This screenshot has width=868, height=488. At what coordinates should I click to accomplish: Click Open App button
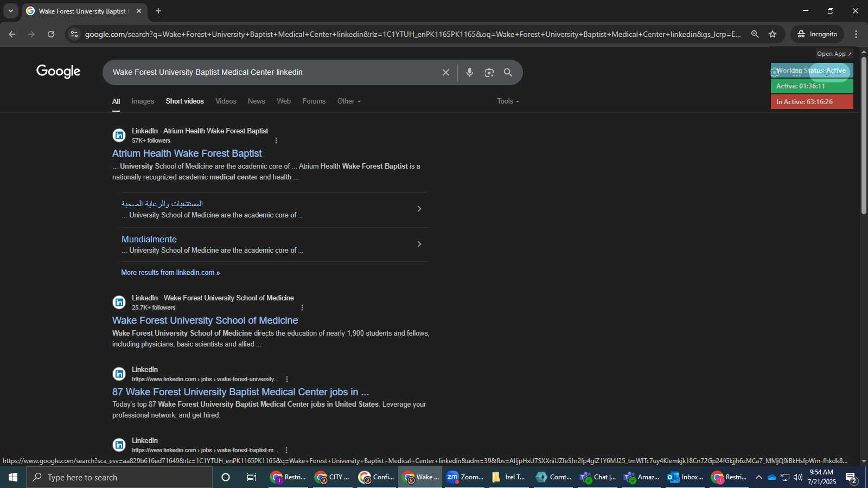pos(834,54)
